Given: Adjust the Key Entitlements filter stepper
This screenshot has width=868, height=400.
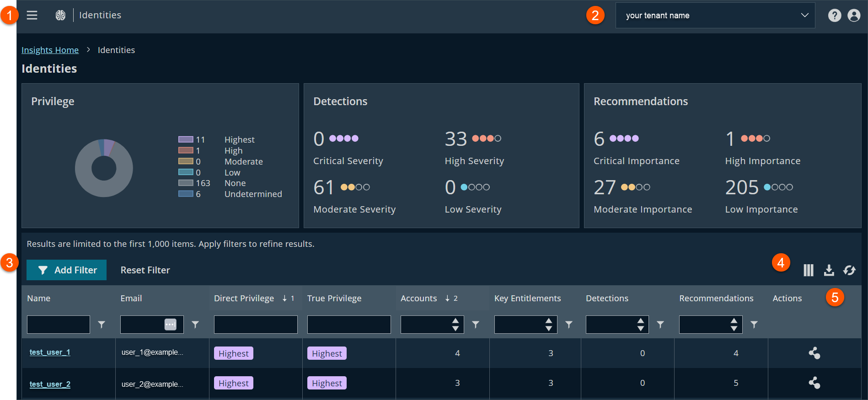Looking at the screenshot, I should [x=549, y=325].
